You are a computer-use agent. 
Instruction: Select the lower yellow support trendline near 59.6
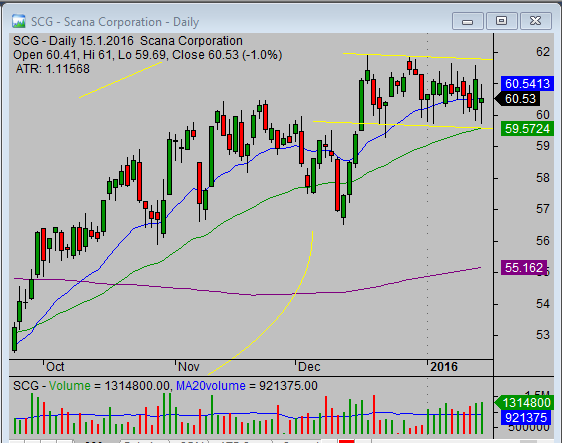pos(402,125)
